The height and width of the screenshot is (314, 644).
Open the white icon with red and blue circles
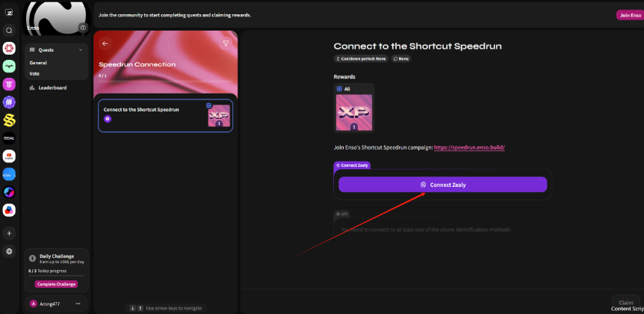point(9,210)
